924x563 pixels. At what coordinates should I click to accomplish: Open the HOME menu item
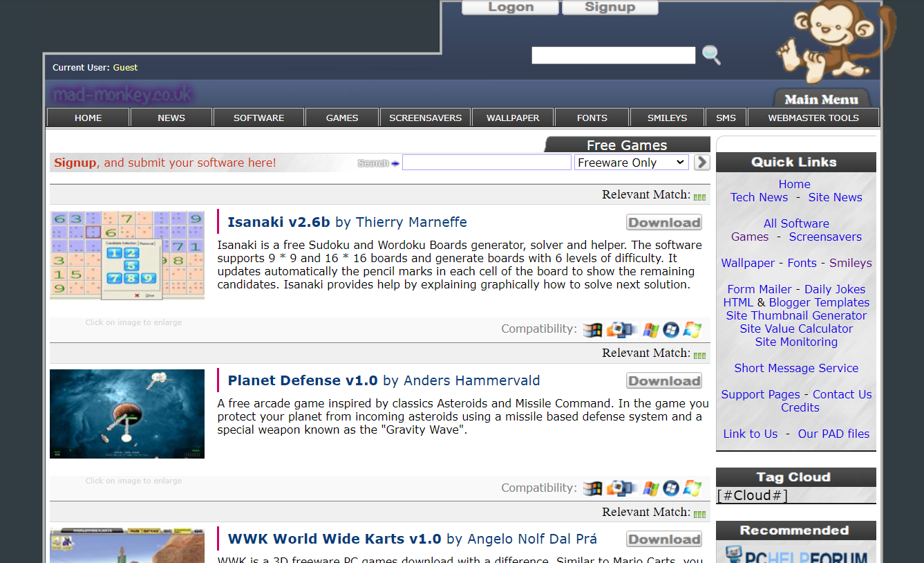(88, 118)
